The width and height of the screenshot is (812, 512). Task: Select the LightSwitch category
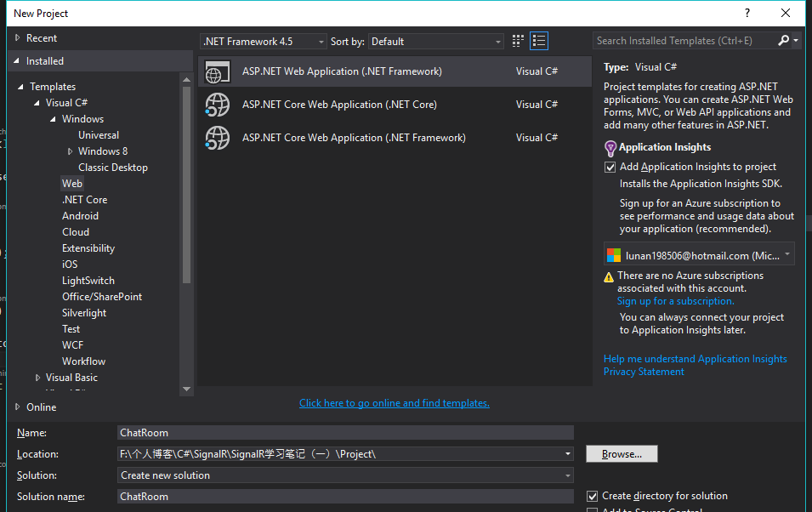tap(88, 281)
